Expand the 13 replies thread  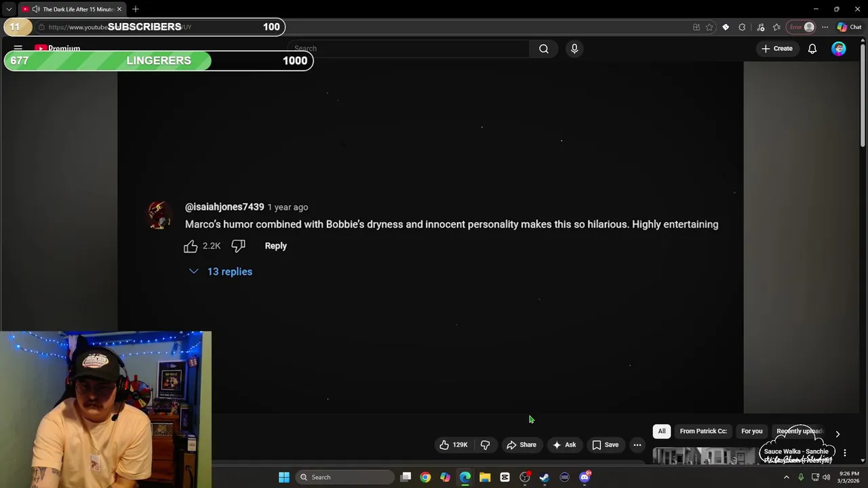pos(221,272)
